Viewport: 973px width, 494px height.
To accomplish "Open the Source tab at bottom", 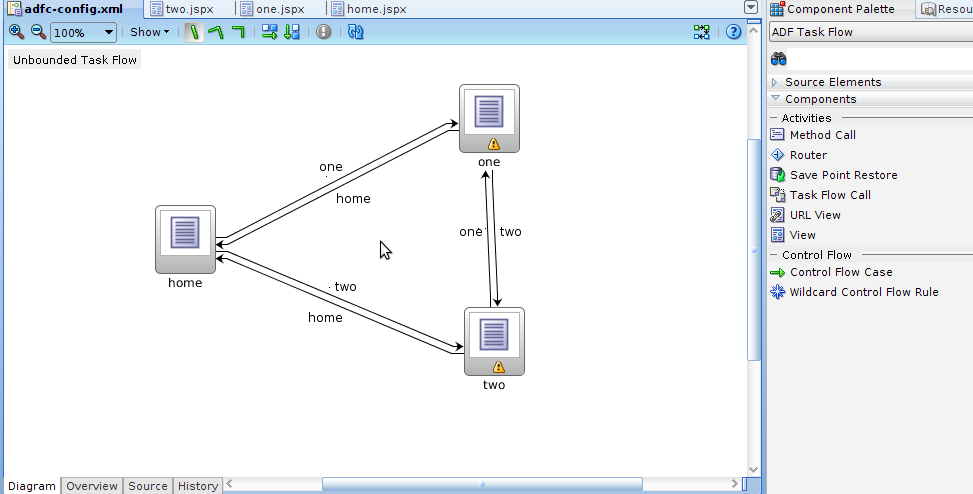I will coord(148,486).
